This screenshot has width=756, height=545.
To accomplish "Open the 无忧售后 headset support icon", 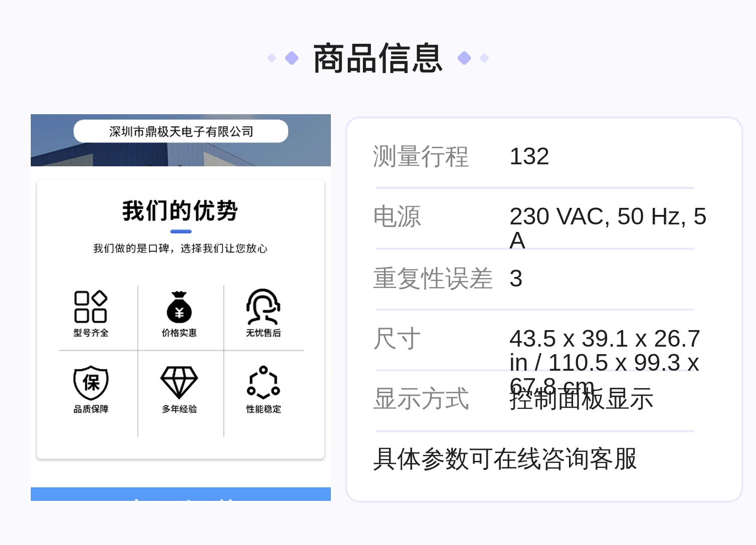I will (263, 307).
